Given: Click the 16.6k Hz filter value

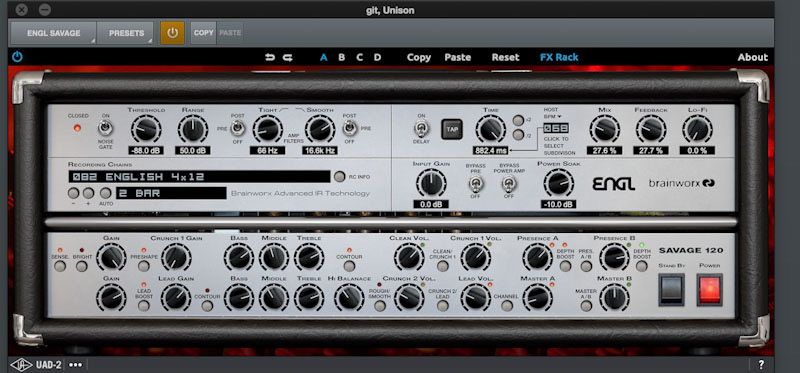Looking at the screenshot, I should [x=319, y=151].
